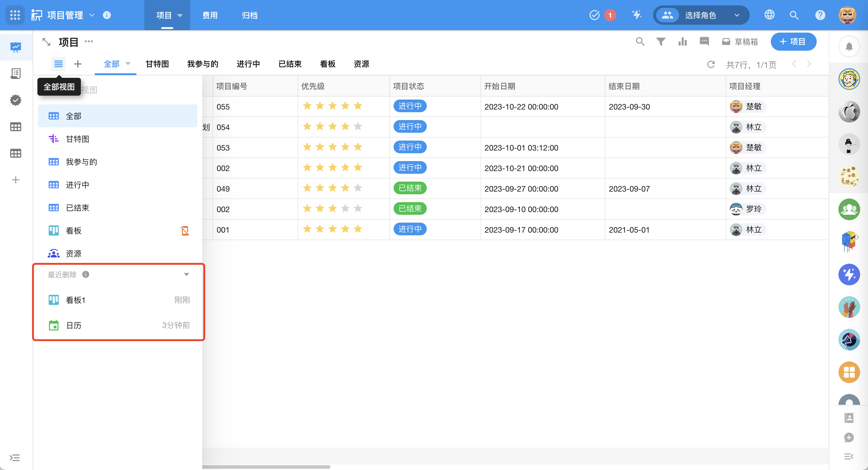Restore deleted view 日历
Image resolution: width=868 pixels, height=470 pixels.
118,325
